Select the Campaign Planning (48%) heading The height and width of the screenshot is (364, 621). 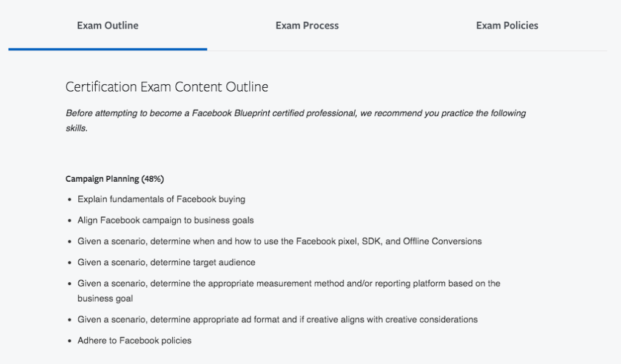click(115, 179)
